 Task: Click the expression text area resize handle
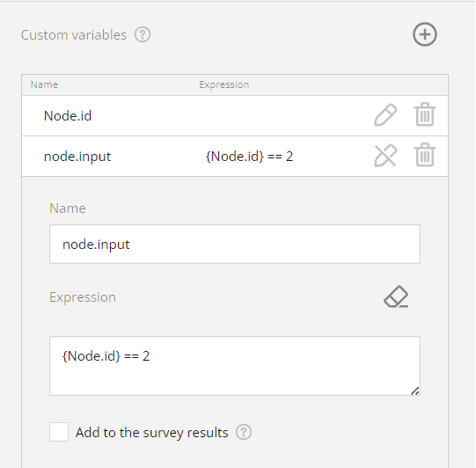[x=415, y=391]
